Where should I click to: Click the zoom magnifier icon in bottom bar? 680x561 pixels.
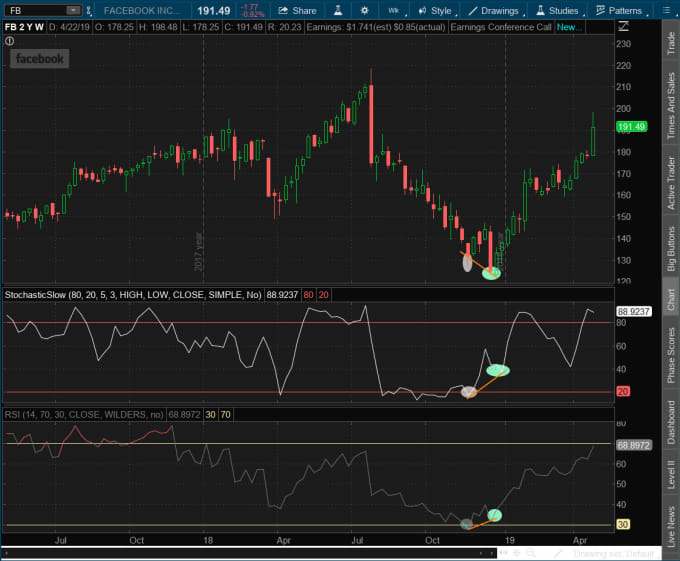pyautogui.click(x=531, y=553)
